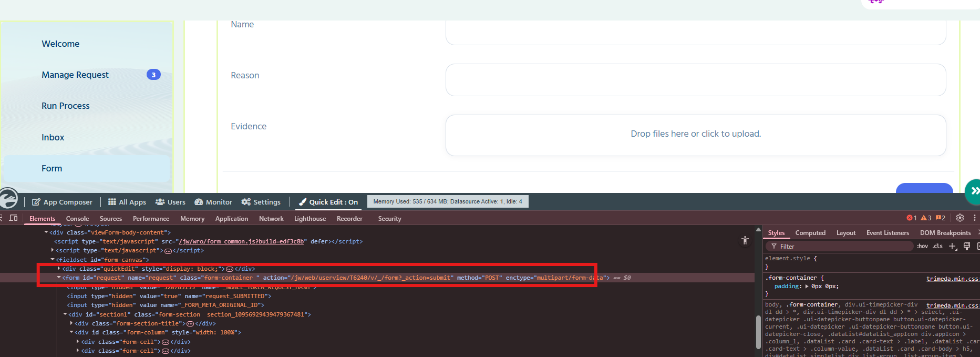This screenshot has height=357, width=980.
Task: Switch to the Recorder tab
Action: point(349,218)
